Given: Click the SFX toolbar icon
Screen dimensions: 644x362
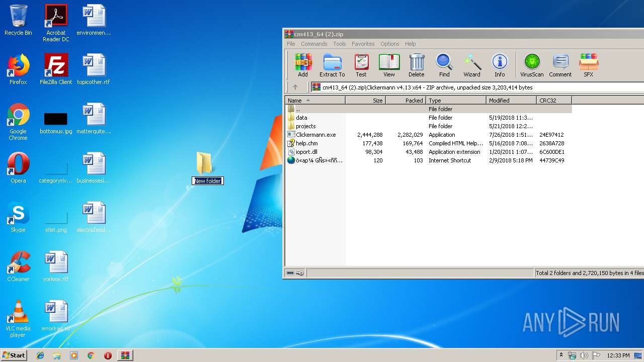Looking at the screenshot, I should point(588,65).
